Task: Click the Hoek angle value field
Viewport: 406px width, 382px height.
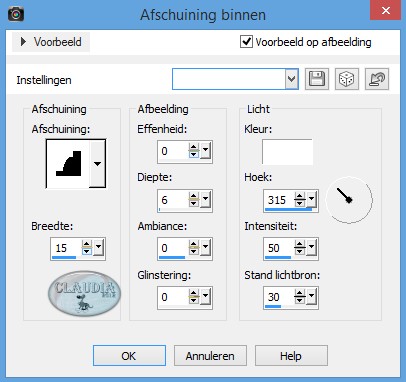Action: (279, 200)
